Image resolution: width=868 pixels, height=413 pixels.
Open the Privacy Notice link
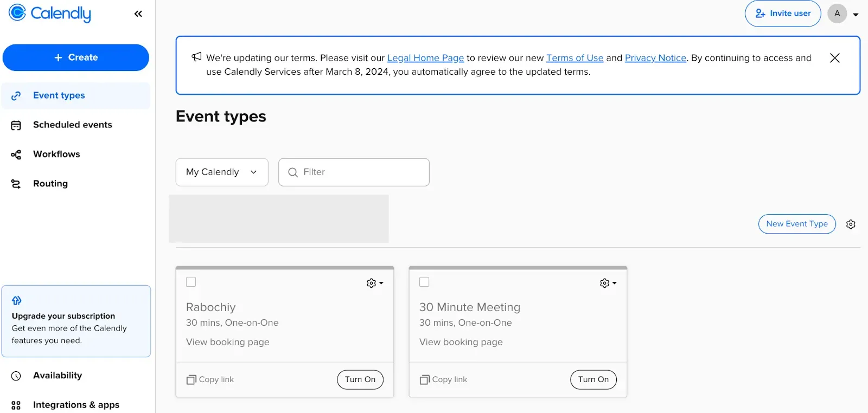tap(655, 58)
